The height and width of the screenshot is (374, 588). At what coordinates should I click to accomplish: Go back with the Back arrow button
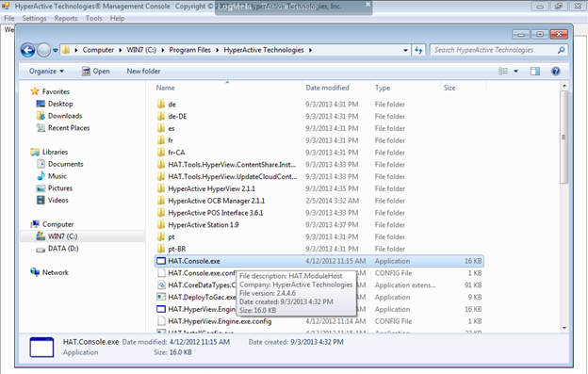pyautogui.click(x=27, y=50)
